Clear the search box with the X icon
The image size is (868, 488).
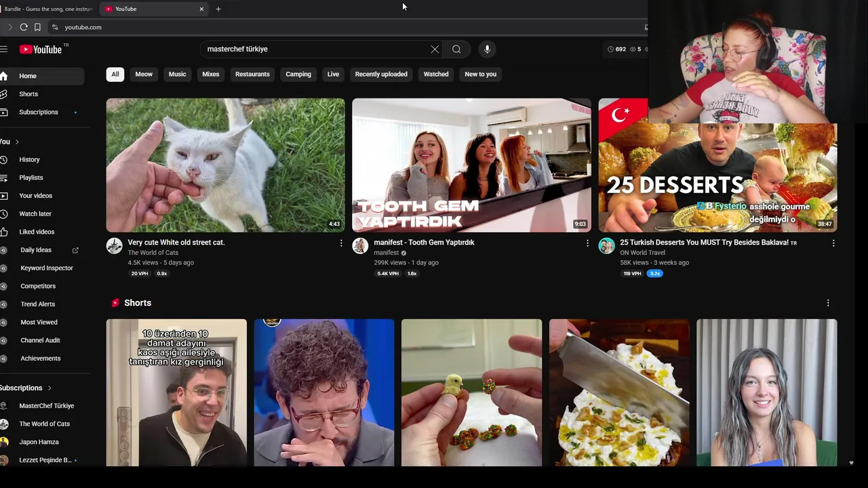click(x=435, y=49)
